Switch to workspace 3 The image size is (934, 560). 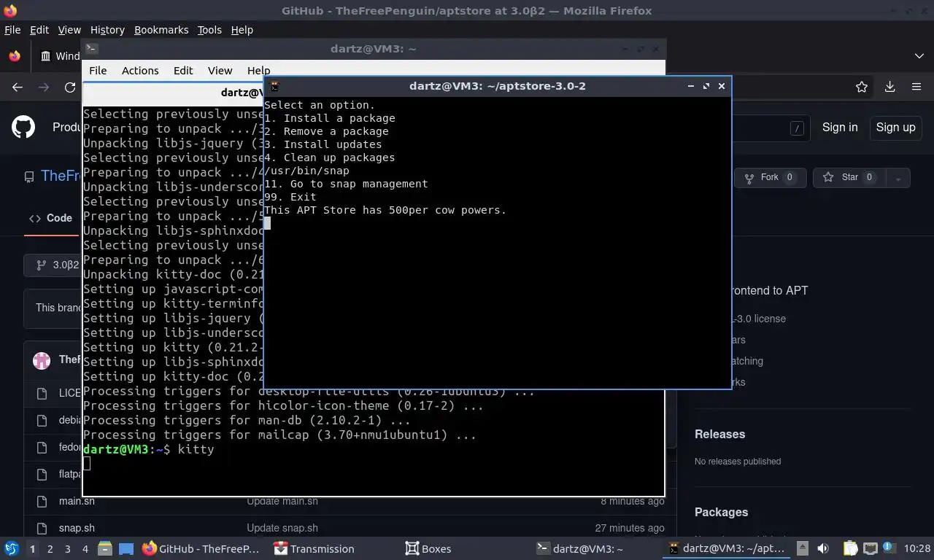[67, 549]
